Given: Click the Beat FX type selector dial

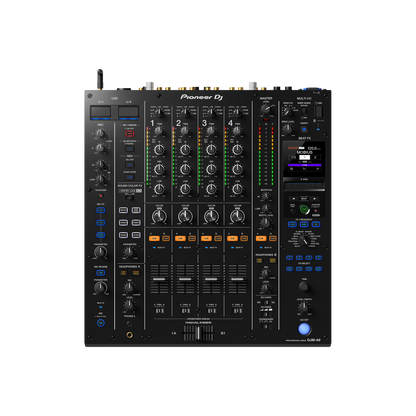Looking at the screenshot, I should (x=303, y=239).
